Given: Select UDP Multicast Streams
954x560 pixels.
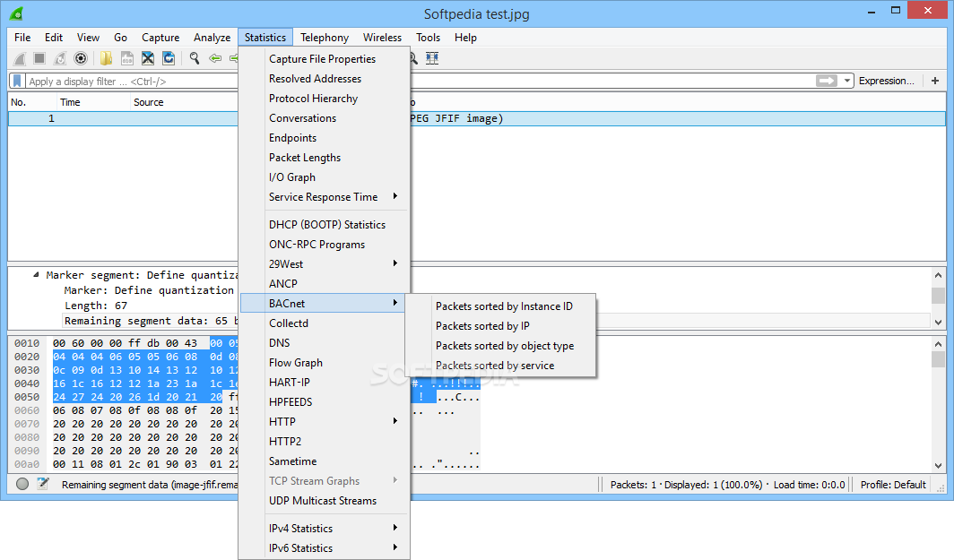Looking at the screenshot, I should (x=325, y=501).
